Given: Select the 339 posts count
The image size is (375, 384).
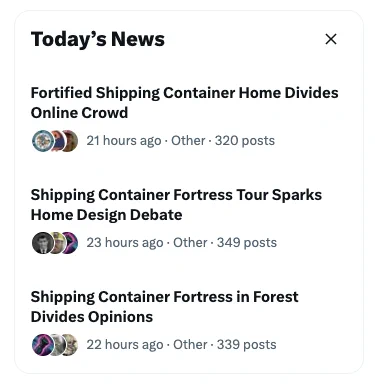Looking at the screenshot, I should click(247, 345).
